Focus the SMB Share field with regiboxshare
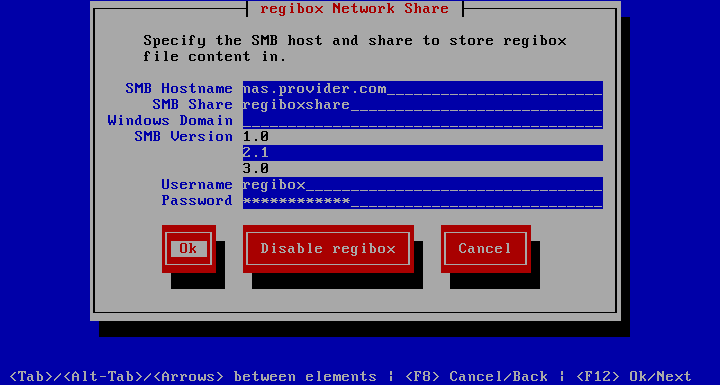Screen dimensions: 720x385 click(x=422, y=105)
